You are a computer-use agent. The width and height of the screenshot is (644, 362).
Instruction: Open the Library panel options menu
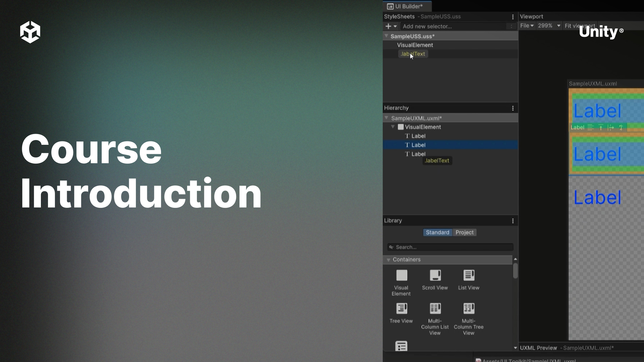click(513, 221)
